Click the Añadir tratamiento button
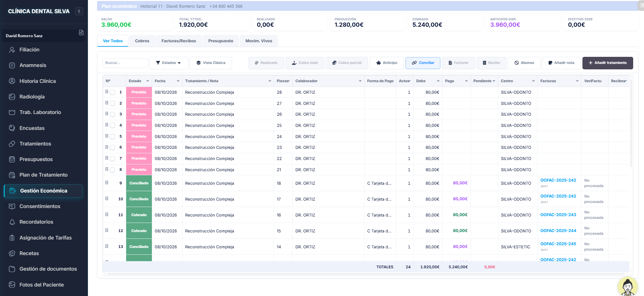Image resolution: width=644 pixels, height=296 pixels. (x=607, y=63)
